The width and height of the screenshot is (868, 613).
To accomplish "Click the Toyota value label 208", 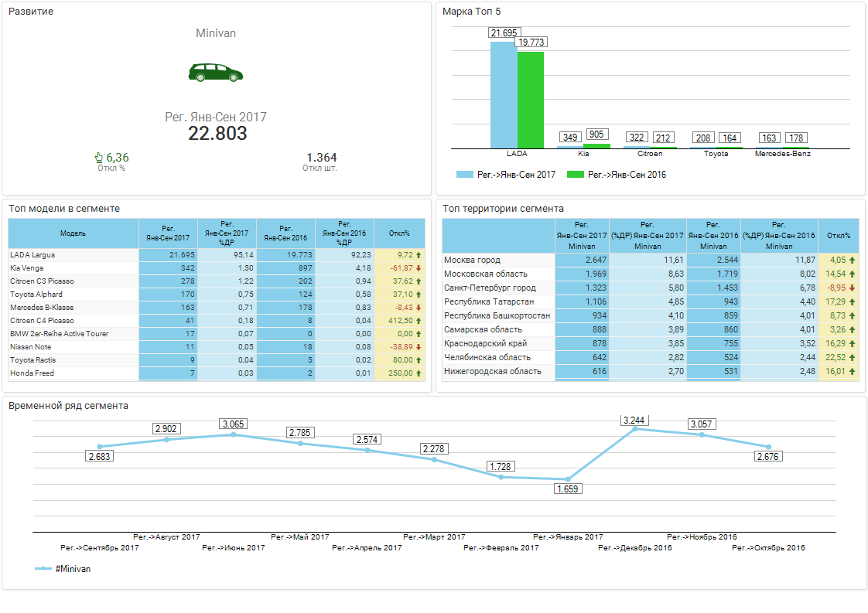I will point(703,138).
